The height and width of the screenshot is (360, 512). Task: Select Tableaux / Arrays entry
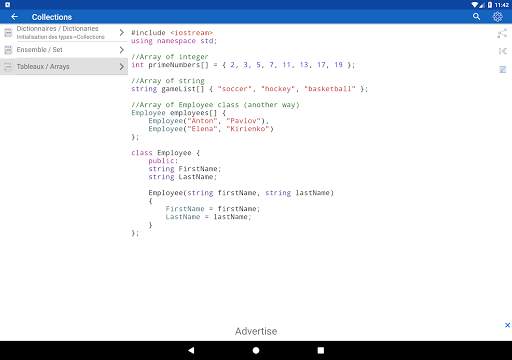64,67
